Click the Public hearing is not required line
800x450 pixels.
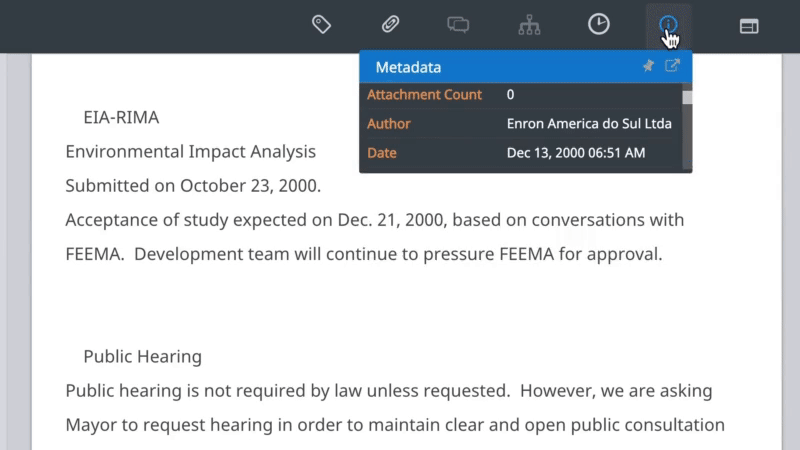(389, 391)
